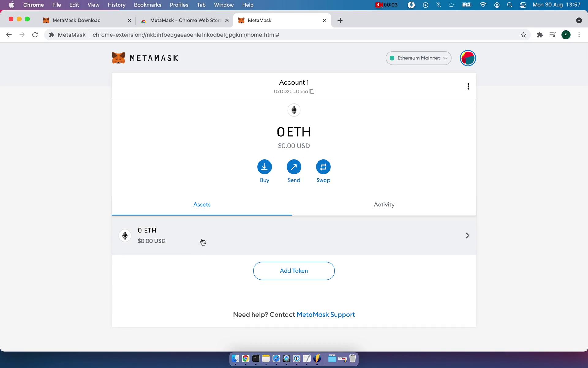Click the Add Token button
This screenshot has width=588, height=368.
pos(294,270)
